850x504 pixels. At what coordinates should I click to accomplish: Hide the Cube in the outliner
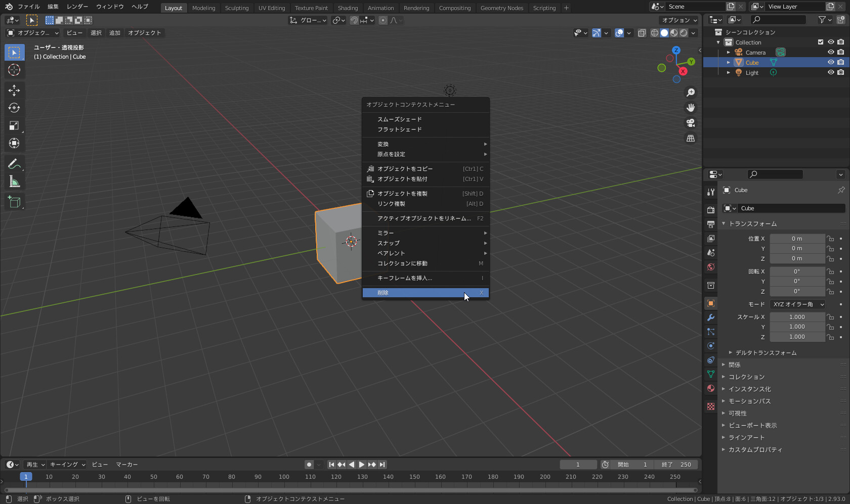(831, 62)
